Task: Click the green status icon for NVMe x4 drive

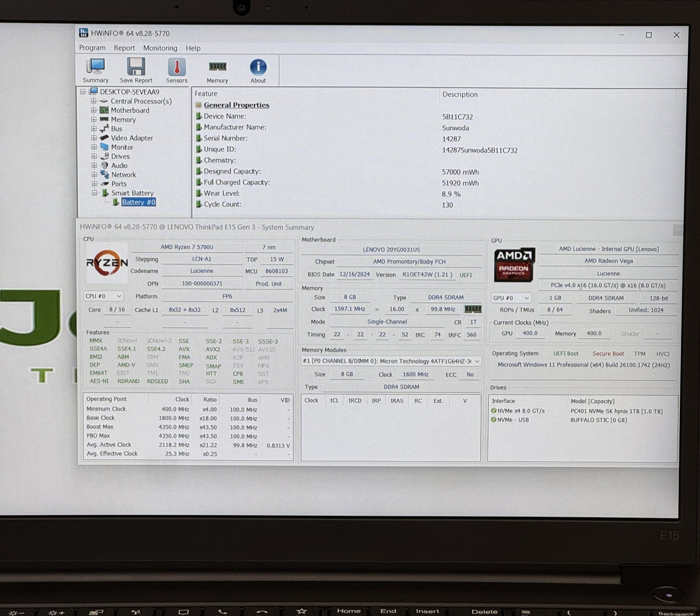Action: tap(494, 411)
